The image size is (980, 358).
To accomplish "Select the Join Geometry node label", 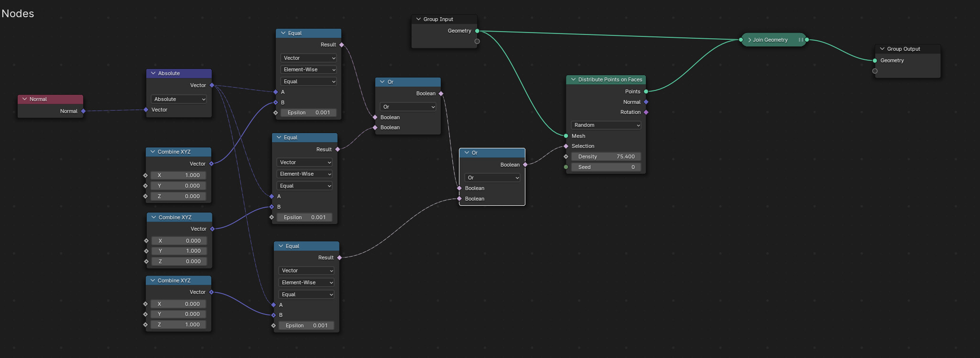I will (x=770, y=40).
